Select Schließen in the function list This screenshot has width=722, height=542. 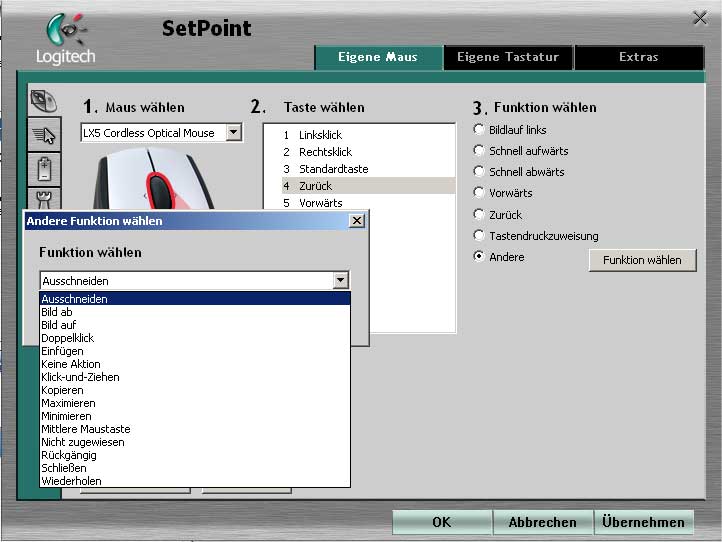[x=195, y=468]
